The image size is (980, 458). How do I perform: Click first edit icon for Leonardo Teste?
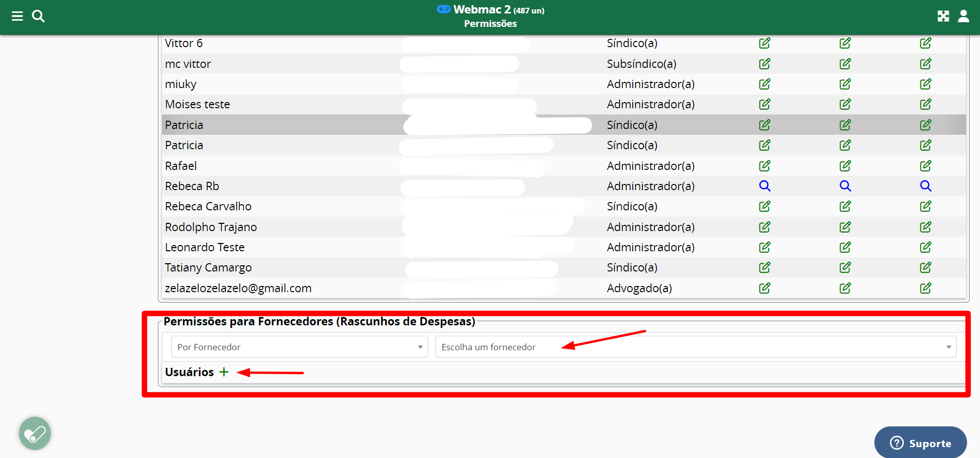(x=765, y=247)
